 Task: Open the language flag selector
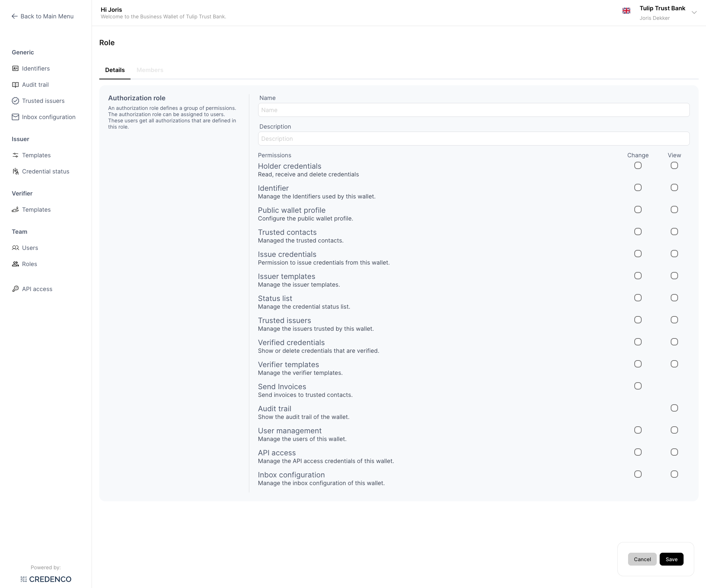(x=626, y=11)
